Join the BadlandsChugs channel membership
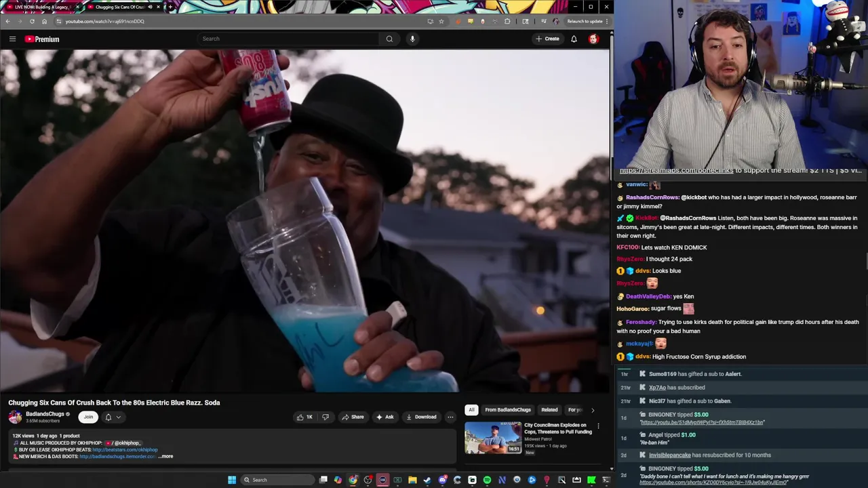The width and height of the screenshot is (868, 488). click(88, 417)
